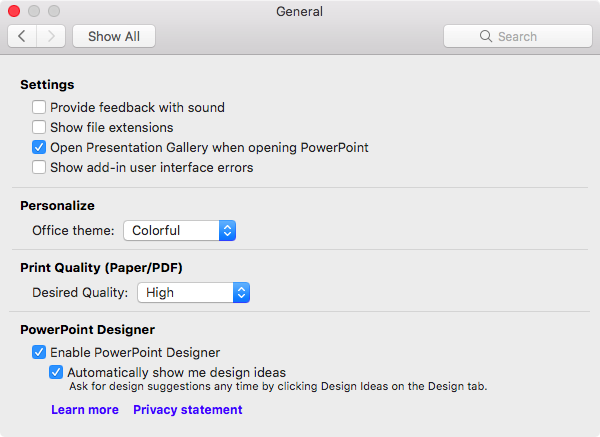This screenshot has width=600, height=437.
Task: Go back with the left arrow button
Action: click(x=22, y=36)
